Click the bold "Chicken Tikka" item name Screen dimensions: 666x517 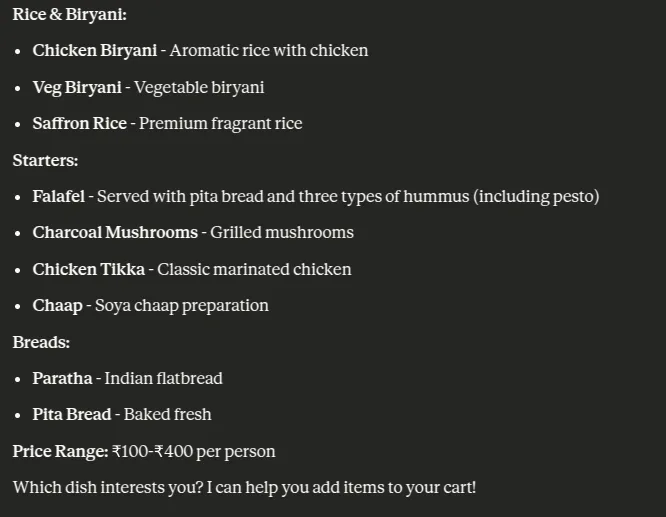88,269
